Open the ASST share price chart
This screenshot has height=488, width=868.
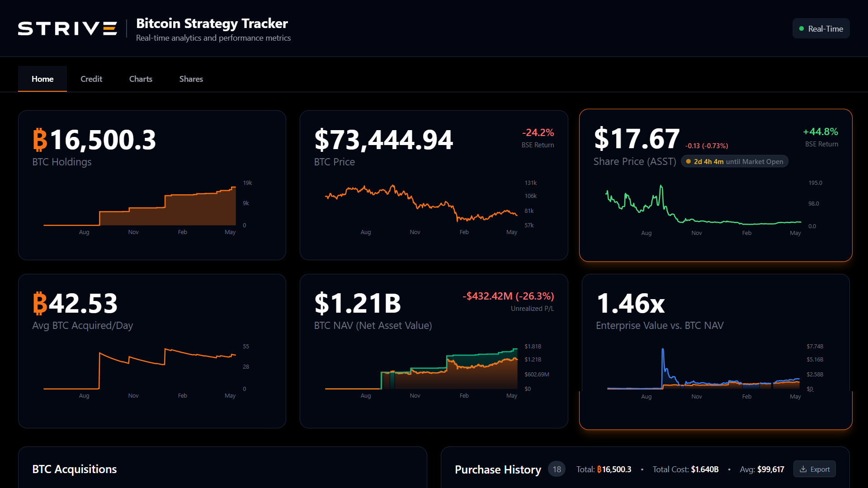click(x=703, y=205)
